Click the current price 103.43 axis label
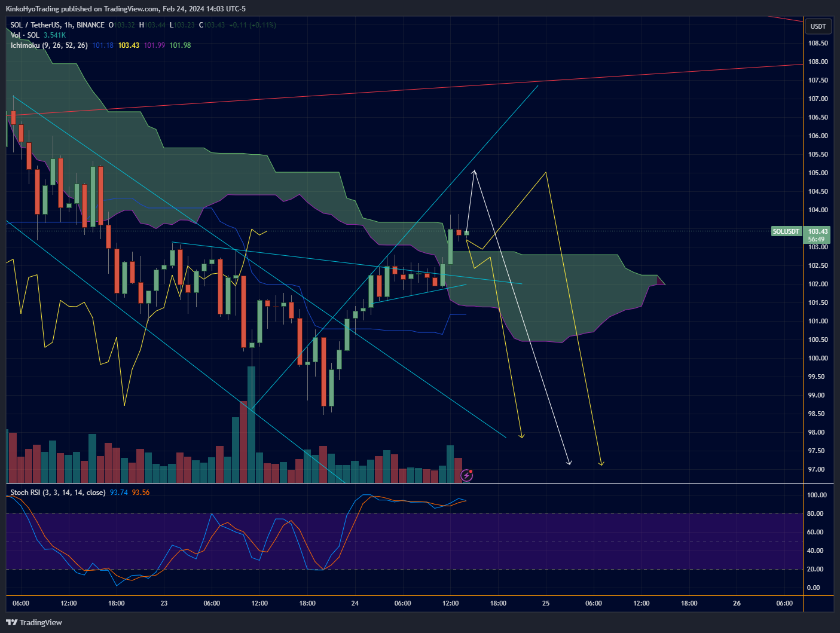The width and height of the screenshot is (840, 633). [818, 231]
